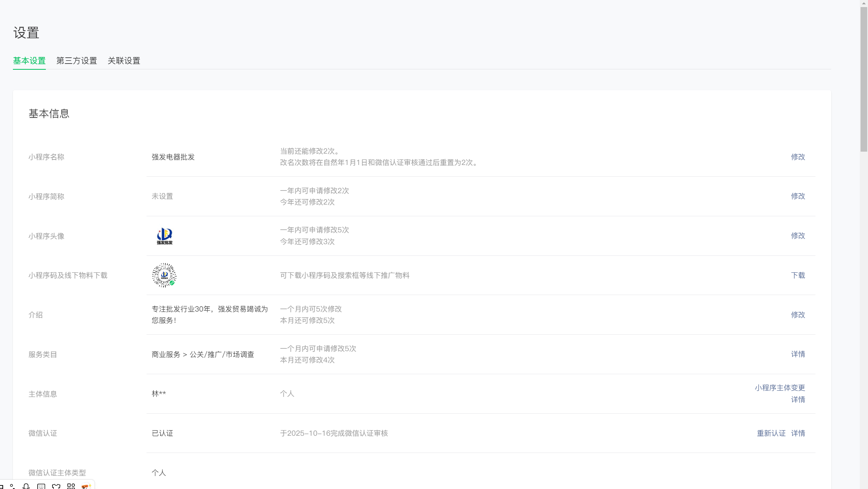This screenshot has height=489, width=868.
Task: Switch to 关联设置 tab
Action: point(124,61)
